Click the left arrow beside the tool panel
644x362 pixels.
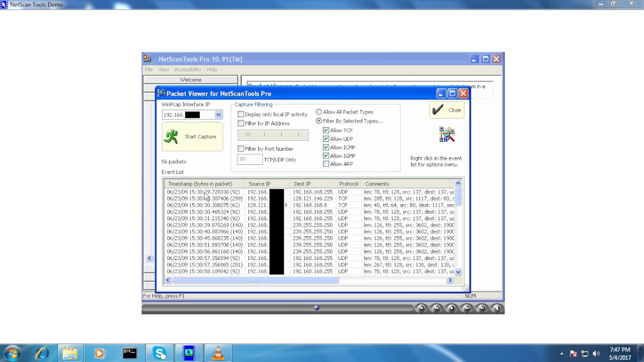[x=149, y=258]
